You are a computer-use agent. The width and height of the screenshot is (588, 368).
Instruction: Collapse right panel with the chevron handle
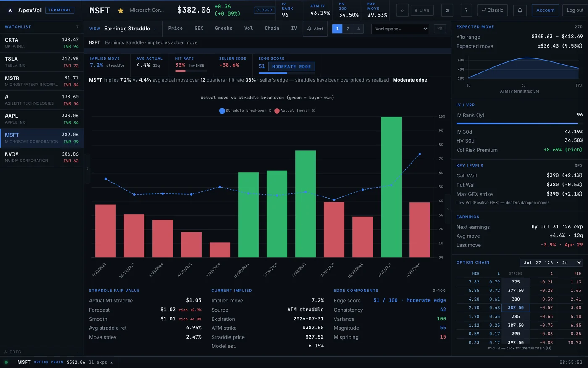[448, 209]
